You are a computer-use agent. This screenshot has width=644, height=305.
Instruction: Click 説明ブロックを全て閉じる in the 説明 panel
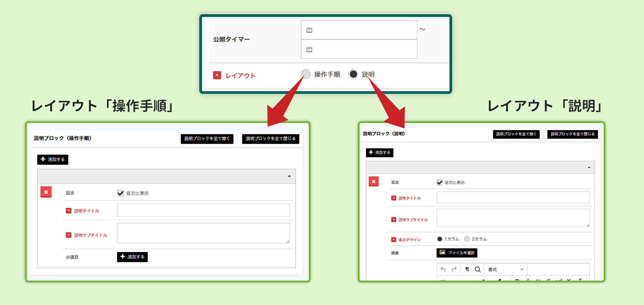click(572, 134)
